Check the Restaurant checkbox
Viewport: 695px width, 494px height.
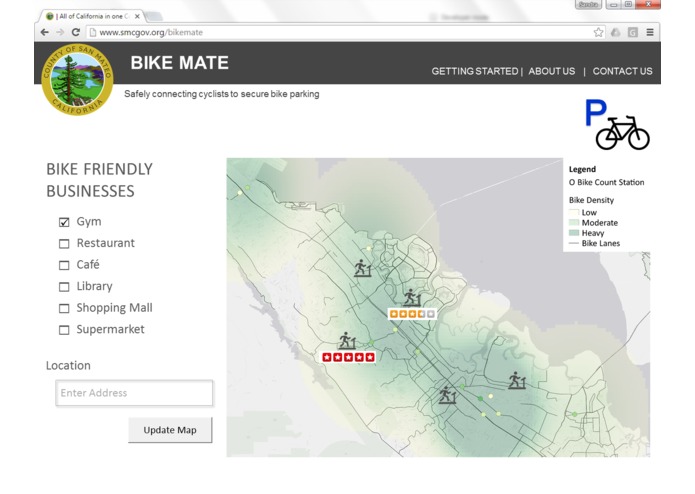[64, 244]
